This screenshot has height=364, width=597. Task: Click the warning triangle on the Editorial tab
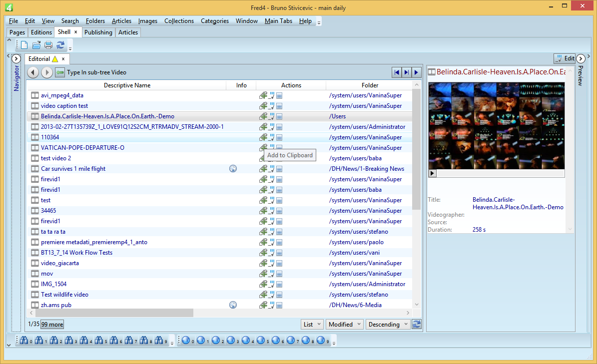click(x=55, y=59)
